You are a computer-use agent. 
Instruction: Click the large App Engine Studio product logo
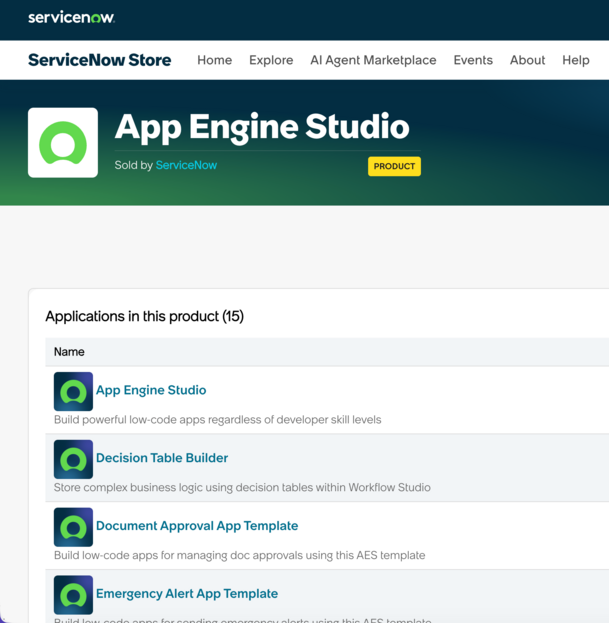(63, 143)
